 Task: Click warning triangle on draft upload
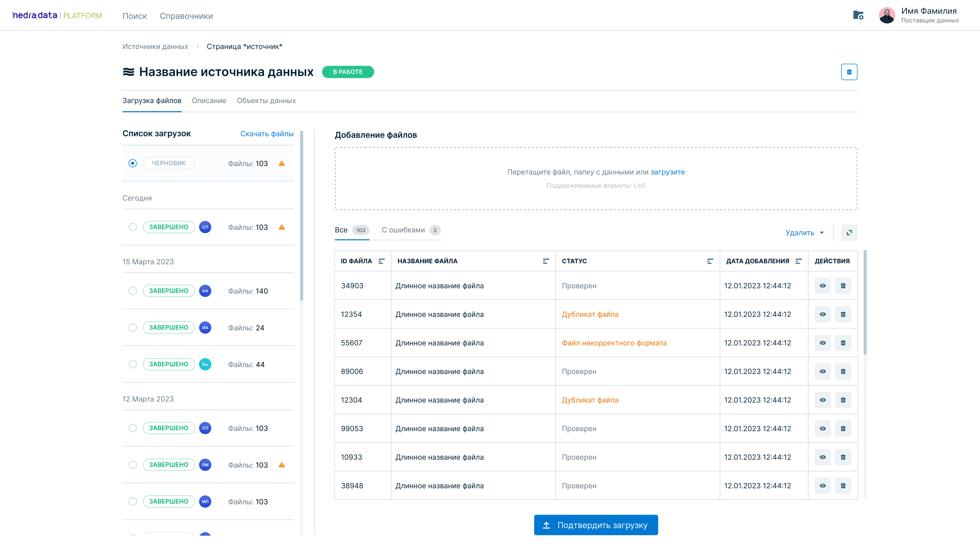(x=281, y=164)
